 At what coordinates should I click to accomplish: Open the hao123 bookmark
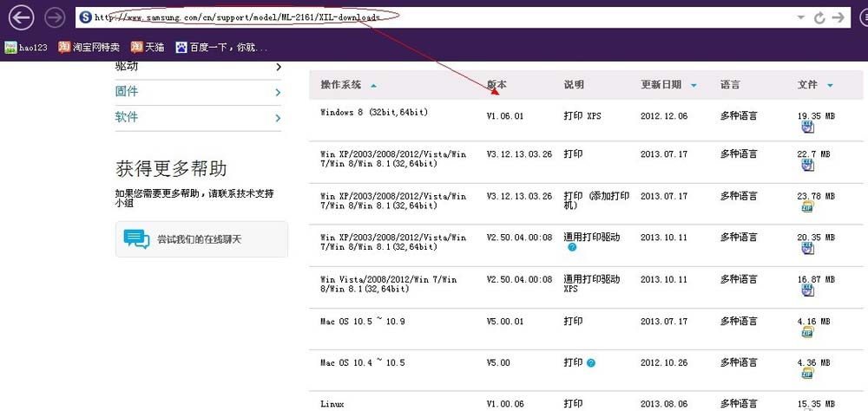coord(26,48)
